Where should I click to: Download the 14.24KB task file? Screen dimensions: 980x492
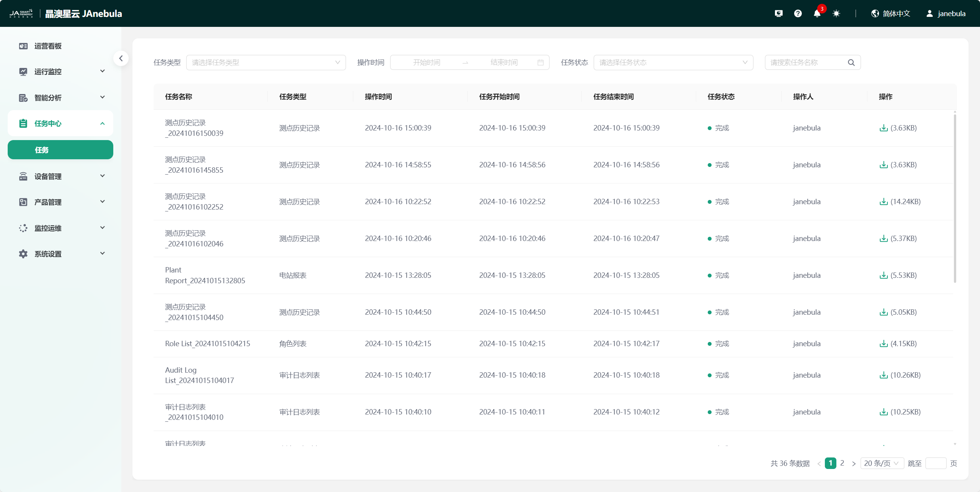884,202
